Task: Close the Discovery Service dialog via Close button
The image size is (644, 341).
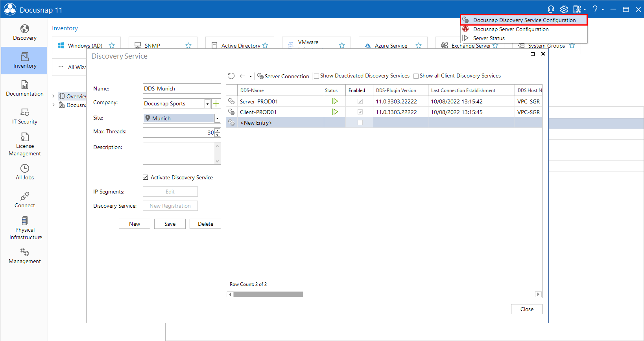Action: pyautogui.click(x=527, y=309)
